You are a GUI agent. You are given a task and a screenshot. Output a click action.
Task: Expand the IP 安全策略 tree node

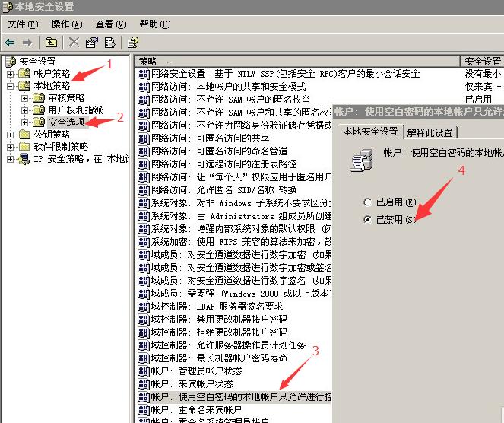(x=11, y=159)
